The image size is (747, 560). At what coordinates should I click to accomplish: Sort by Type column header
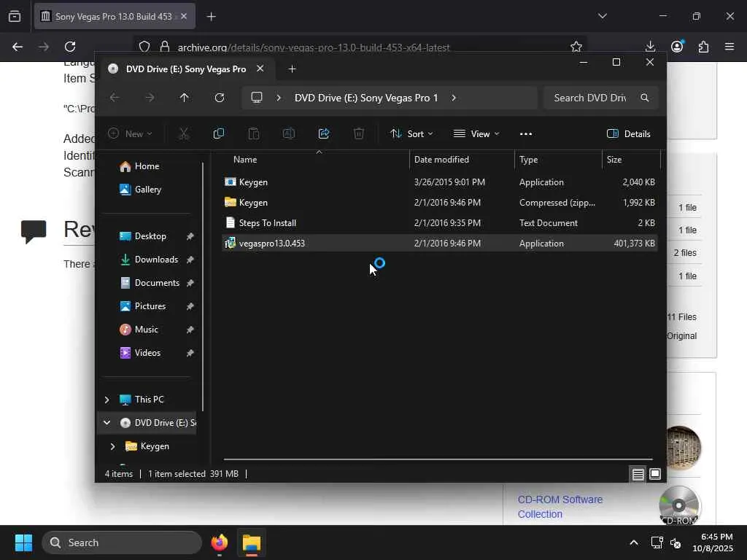[558, 160]
